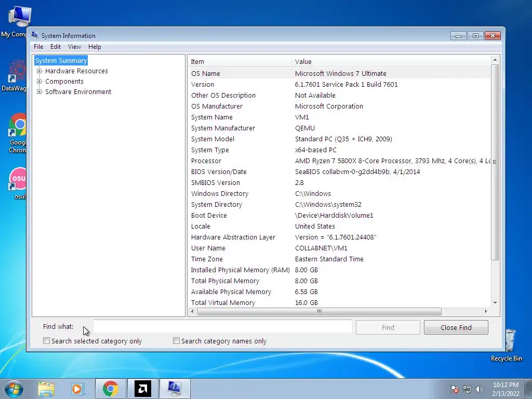532x399 pixels.
Task: Click the Find button
Action: (388, 327)
